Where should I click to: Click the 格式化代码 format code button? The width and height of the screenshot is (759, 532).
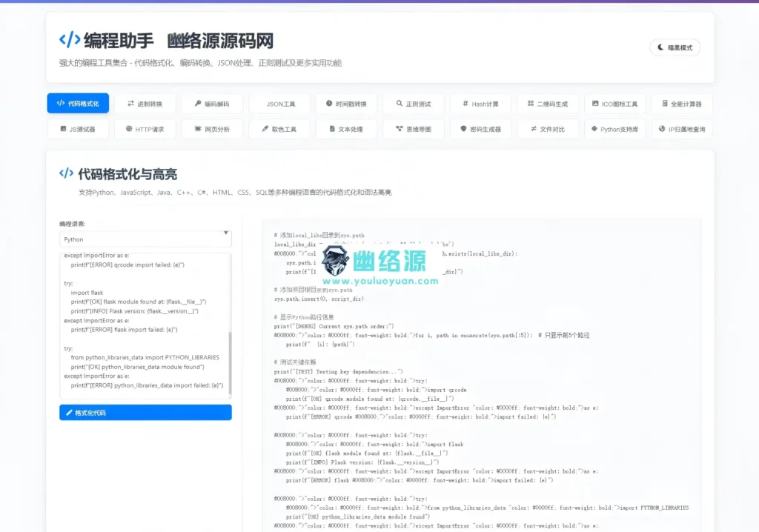point(145,413)
